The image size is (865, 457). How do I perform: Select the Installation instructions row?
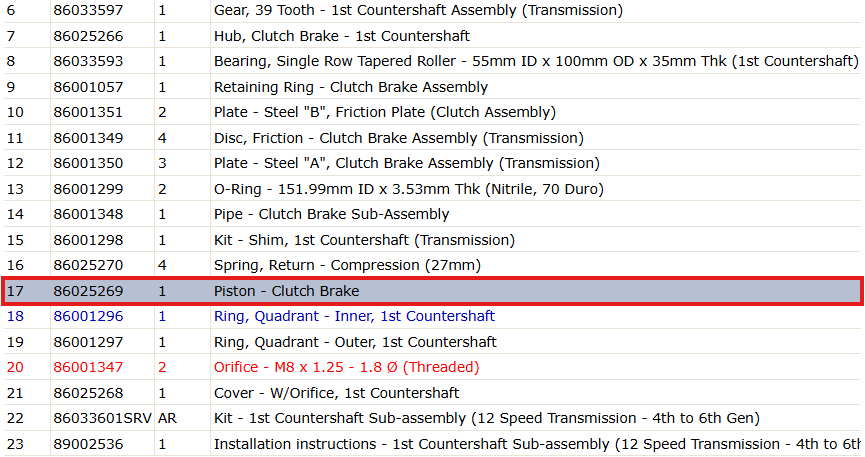click(x=432, y=444)
